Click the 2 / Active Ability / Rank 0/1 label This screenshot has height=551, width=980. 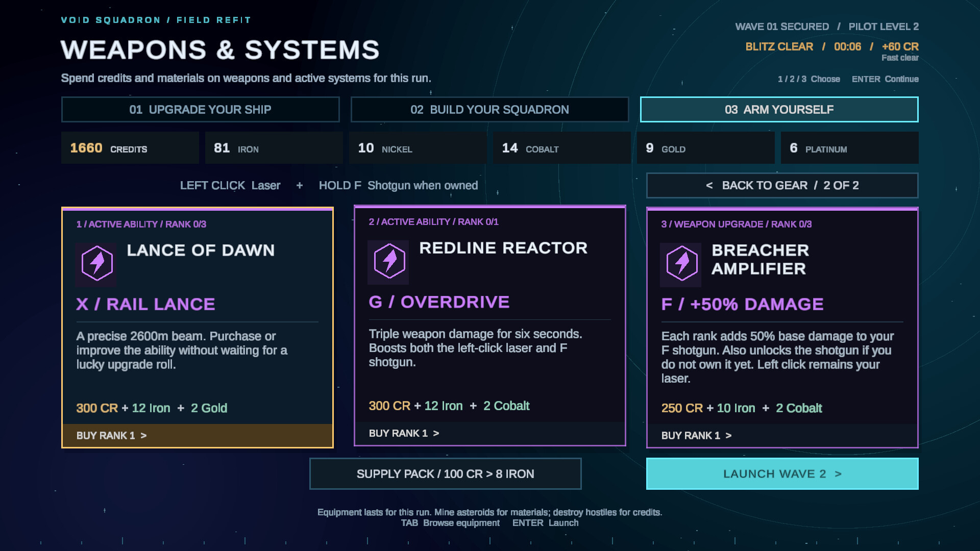tap(434, 222)
